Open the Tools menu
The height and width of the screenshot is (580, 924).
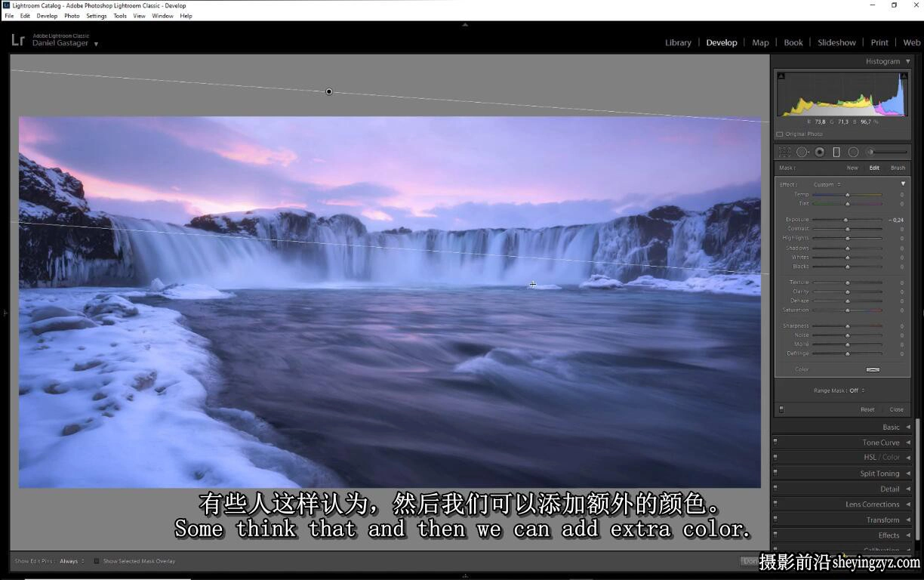120,16
